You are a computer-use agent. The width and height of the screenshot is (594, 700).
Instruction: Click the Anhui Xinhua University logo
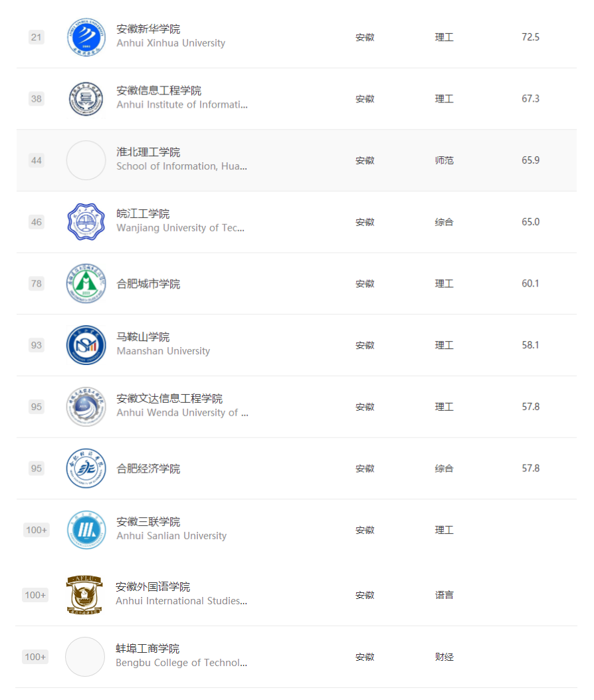tap(86, 37)
